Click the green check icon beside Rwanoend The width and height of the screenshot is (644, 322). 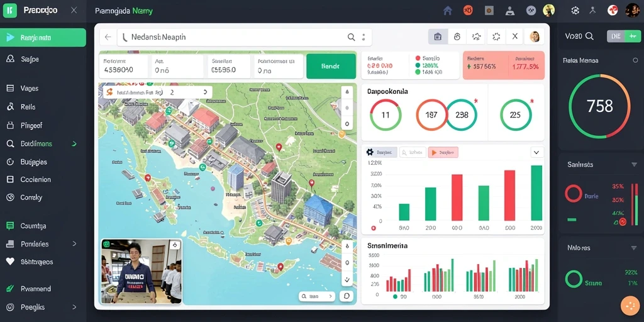(11, 289)
